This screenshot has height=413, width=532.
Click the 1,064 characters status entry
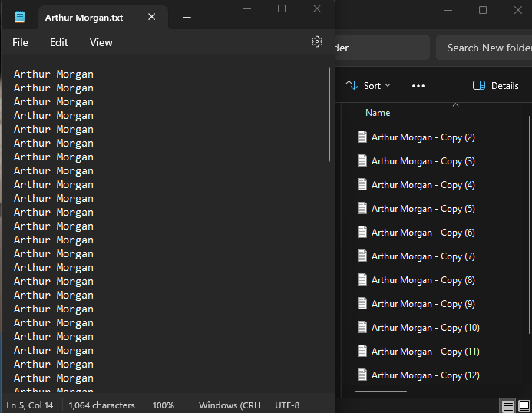click(x=101, y=405)
